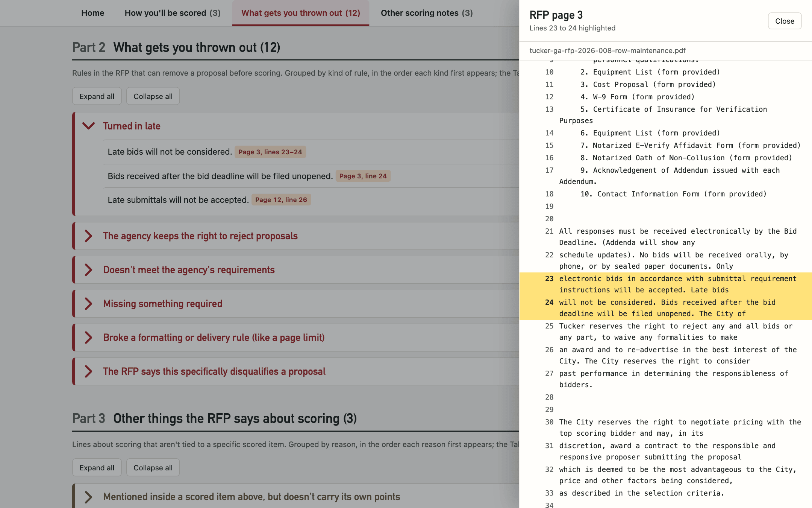Open citation 'Page 12, line 26'
This screenshot has height=508, width=812.
(281, 200)
